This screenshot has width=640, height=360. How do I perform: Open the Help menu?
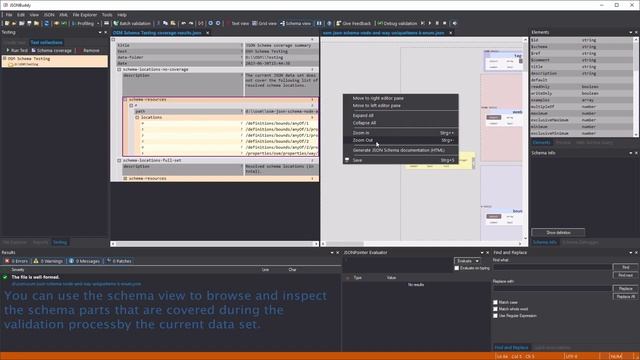(x=122, y=15)
